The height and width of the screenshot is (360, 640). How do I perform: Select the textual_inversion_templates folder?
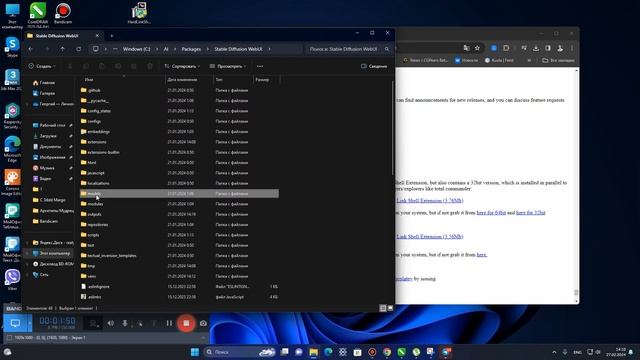coord(112,256)
